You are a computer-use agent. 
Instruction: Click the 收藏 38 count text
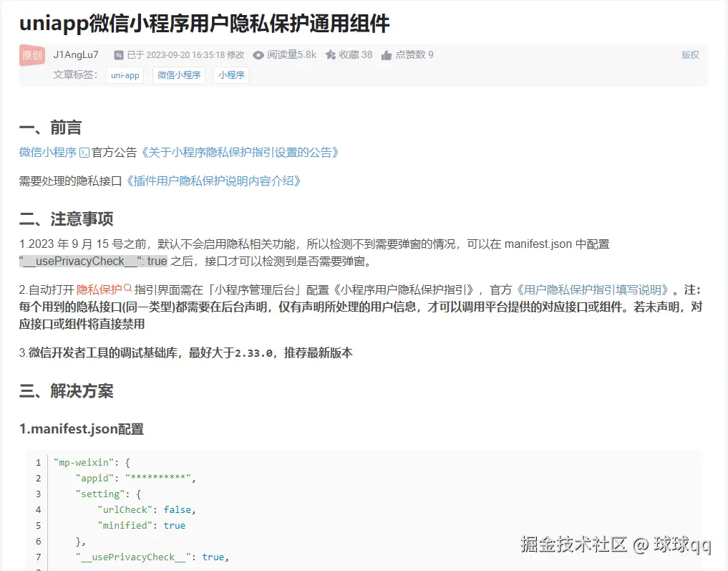[356, 55]
